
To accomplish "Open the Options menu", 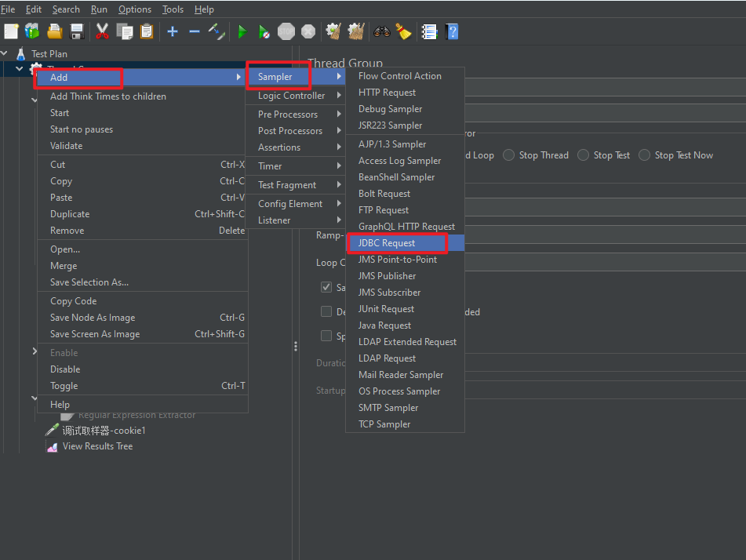I will (x=134, y=9).
